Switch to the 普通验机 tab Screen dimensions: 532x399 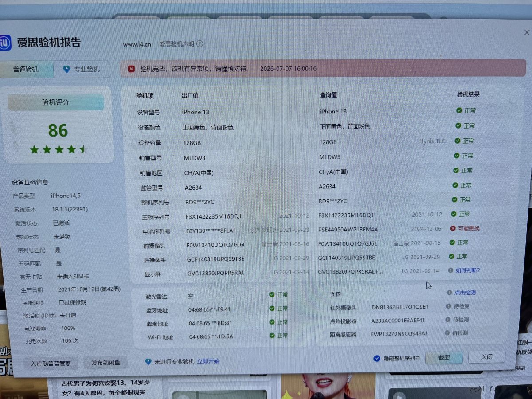26,69
